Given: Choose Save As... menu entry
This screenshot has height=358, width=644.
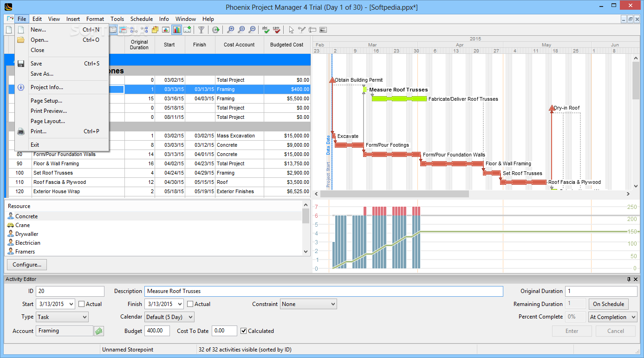Looking at the screenshot, I should [62, 74].
